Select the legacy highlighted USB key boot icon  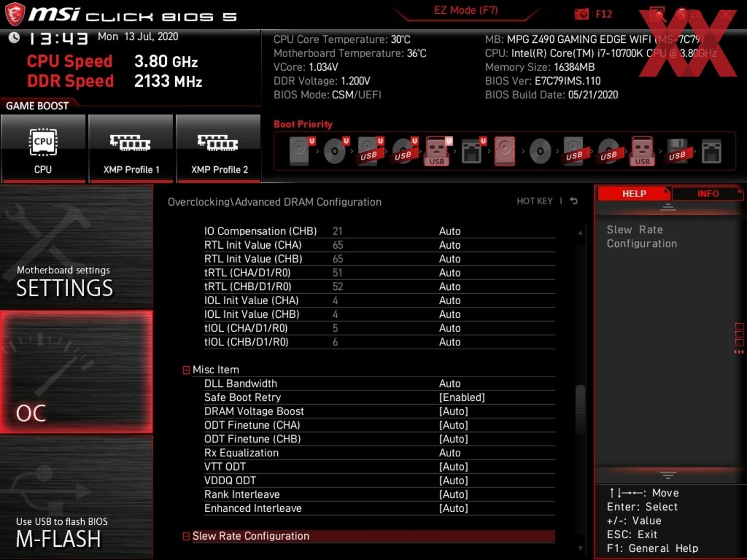pos(642,152)
